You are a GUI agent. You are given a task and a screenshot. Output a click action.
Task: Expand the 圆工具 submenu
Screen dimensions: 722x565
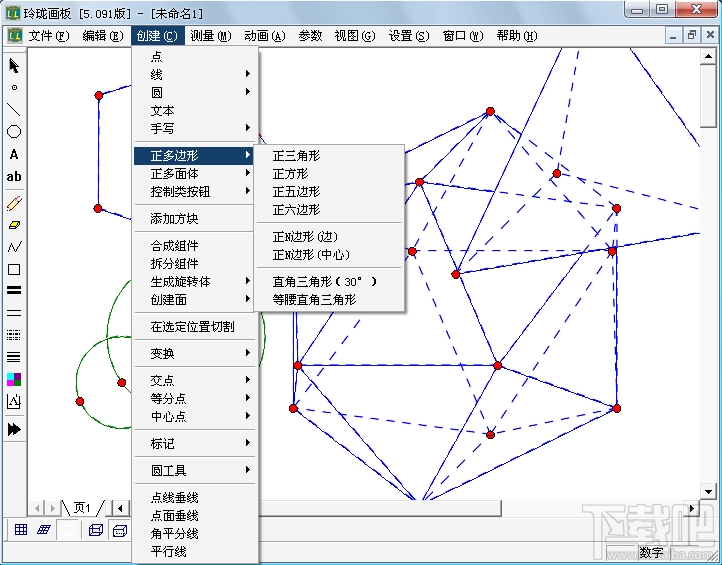click(195, 470)
